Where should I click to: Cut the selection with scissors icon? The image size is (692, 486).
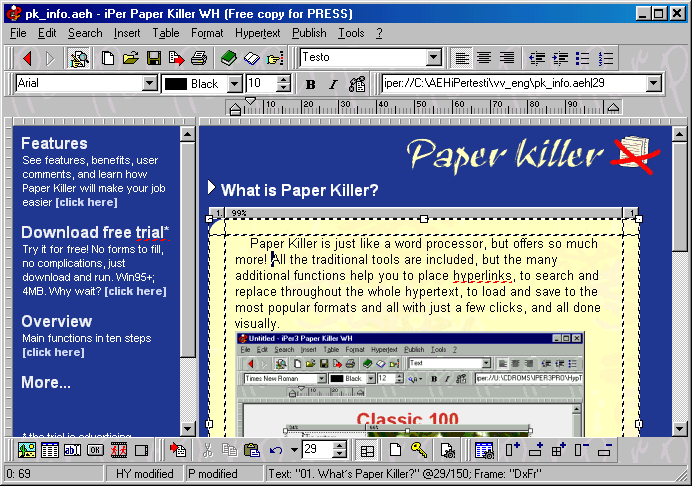[x=207, y=450]
